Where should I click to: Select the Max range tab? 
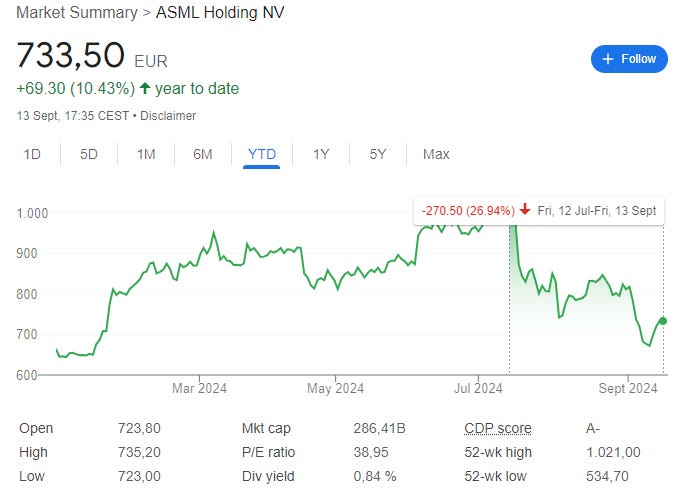pyautogui.click(x=436, y=154)
